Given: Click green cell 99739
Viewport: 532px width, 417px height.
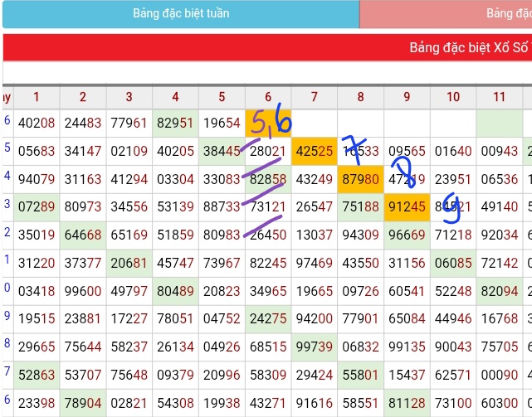Looking at the screenshot, I should 315,347.
